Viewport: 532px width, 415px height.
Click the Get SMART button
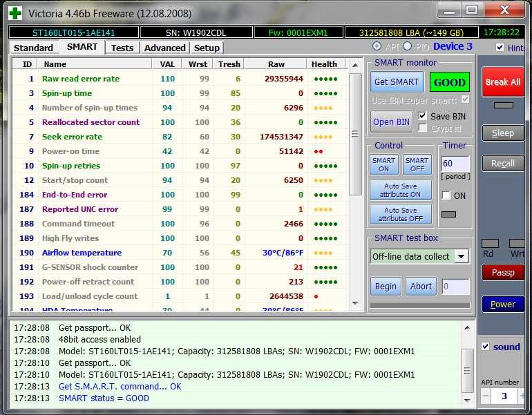point(397,81)
